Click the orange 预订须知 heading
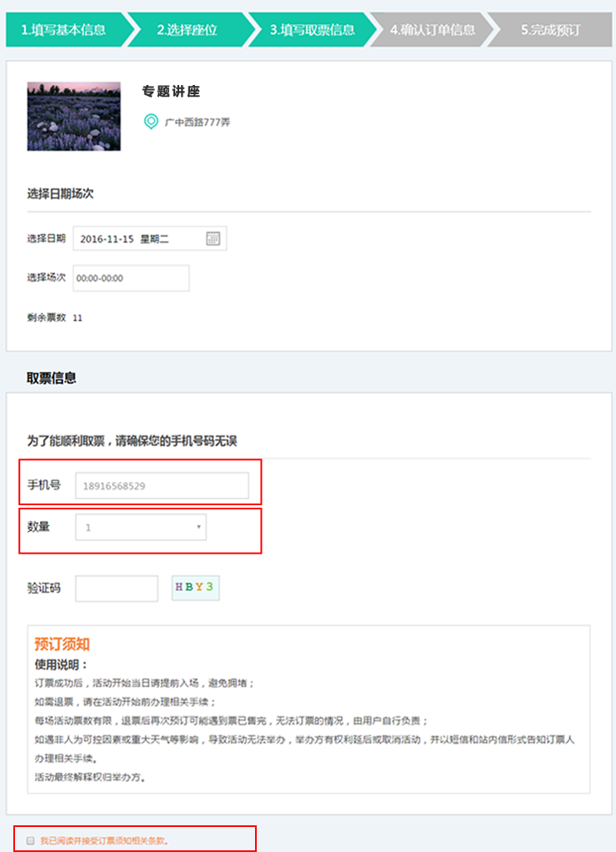The height and width of the screenshot is (852, 616). pyautogui.click(x=62, y=644)
